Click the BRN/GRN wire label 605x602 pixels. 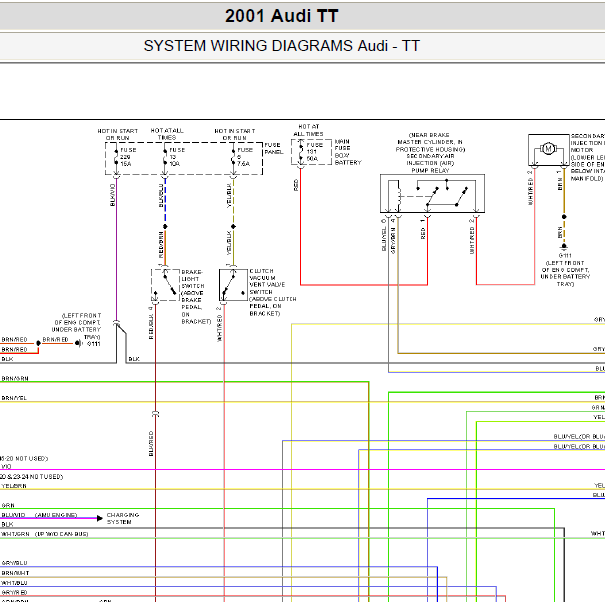point(15,378)
